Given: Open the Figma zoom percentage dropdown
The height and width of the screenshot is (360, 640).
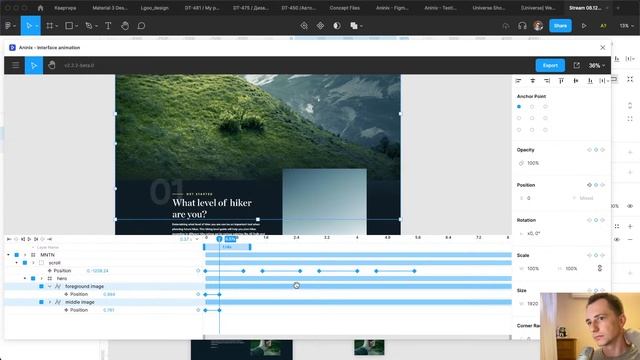Looking at the screenshot, I should (626, 26).
